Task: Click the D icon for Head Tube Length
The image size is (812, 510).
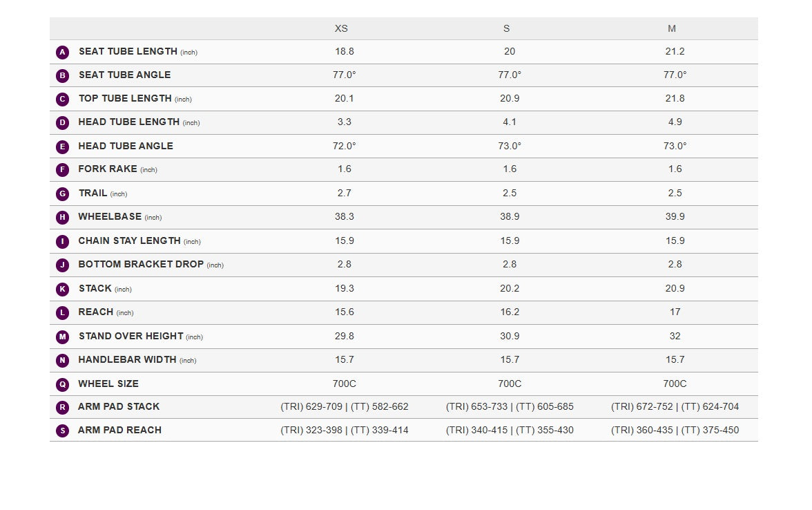Action: (x=63, y=123)
